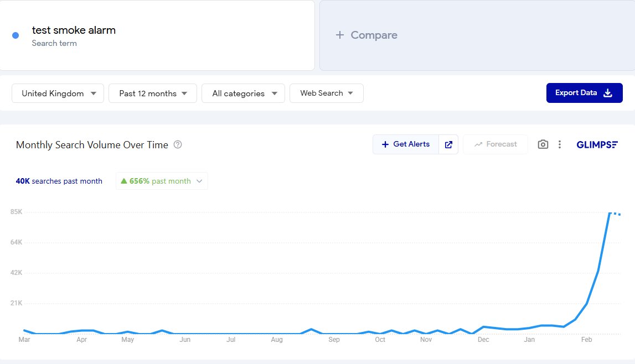Open the All categories dropdown

(x=244, y=93)
